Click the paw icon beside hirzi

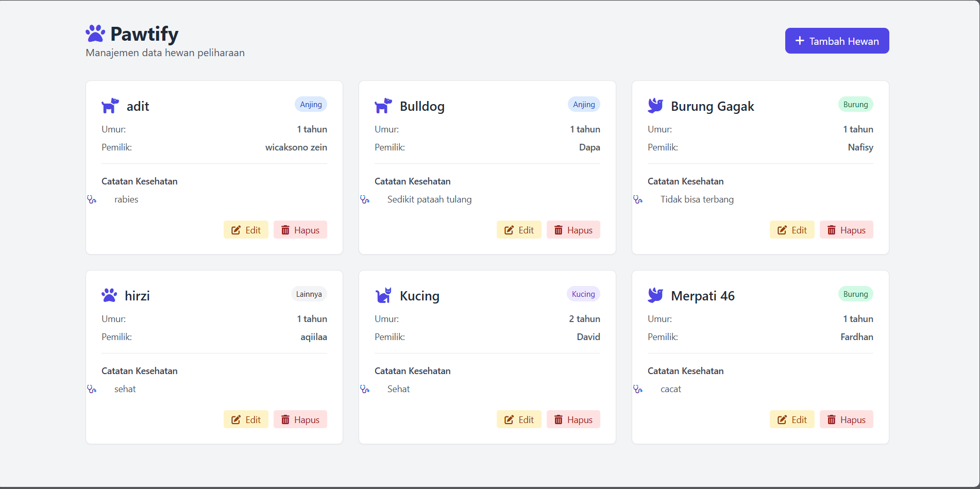click(109, 295)
